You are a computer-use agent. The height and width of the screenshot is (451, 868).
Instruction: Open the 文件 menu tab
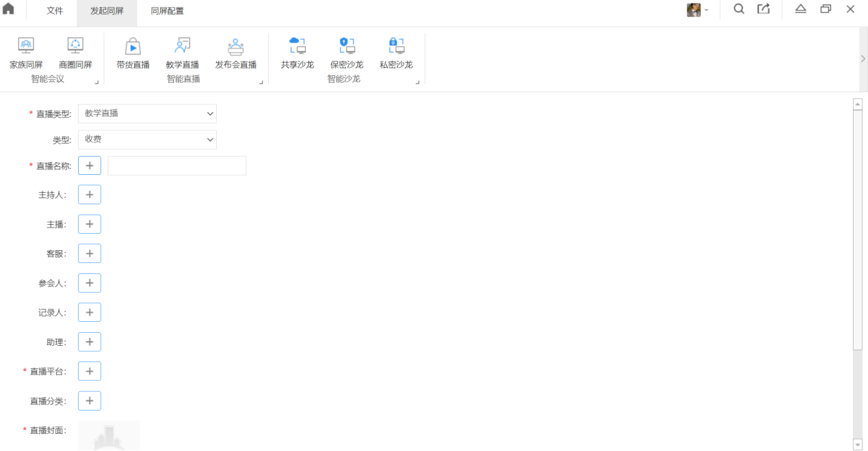[55, 11]
